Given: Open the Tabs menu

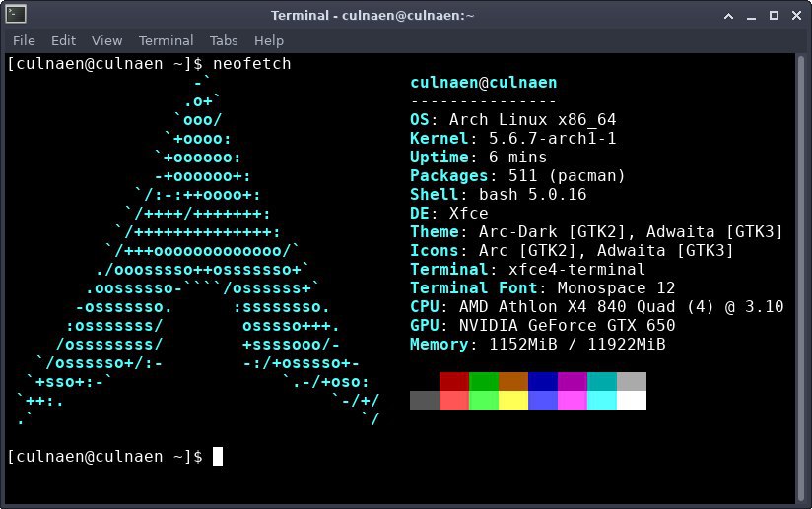Looking at the screenshot, I should pyautogui.click(x=224, y=41).
